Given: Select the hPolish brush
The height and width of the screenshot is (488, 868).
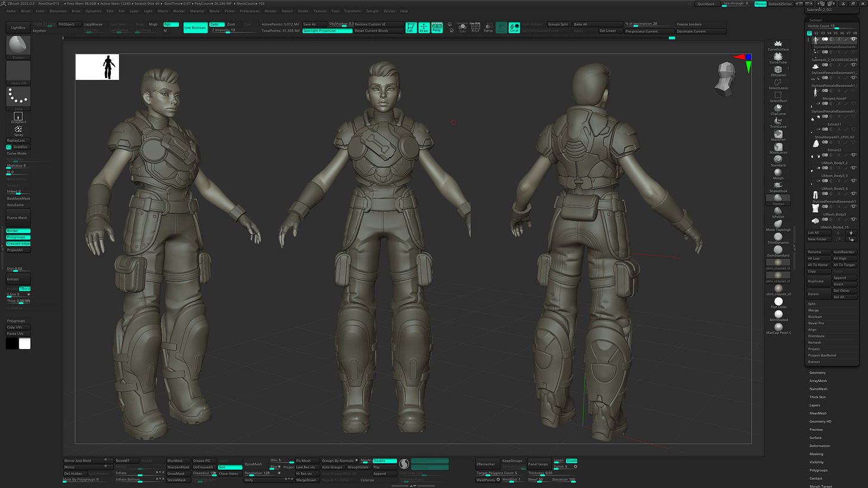Looking at the screenshot, I should point(778,211).
